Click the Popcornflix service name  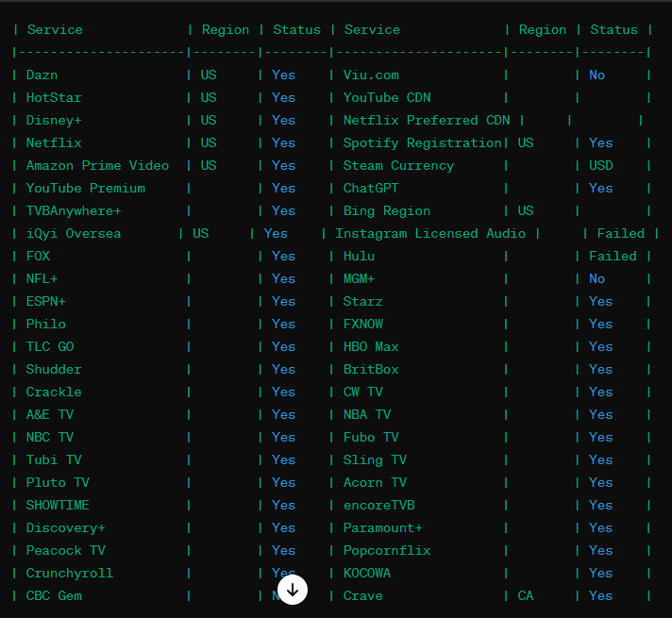387,551
